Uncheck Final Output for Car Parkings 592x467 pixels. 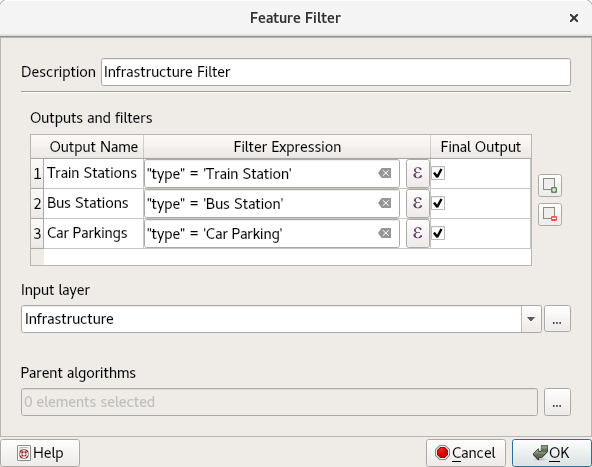pos(438,233)
